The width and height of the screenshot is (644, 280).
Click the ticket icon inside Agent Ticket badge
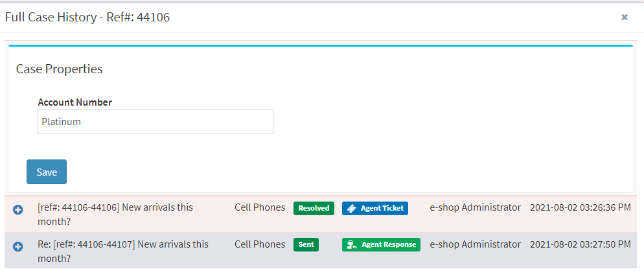[352, 209]
